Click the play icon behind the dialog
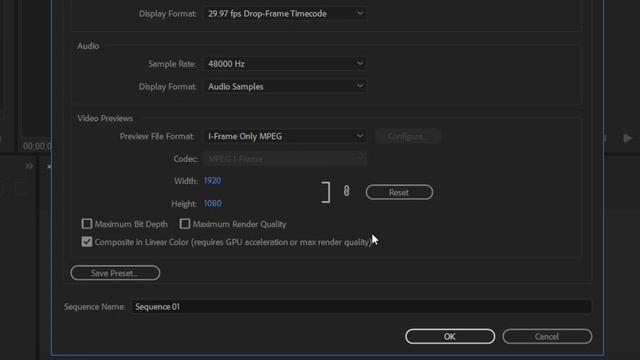640x360 pixels. (x=627, y=138)
